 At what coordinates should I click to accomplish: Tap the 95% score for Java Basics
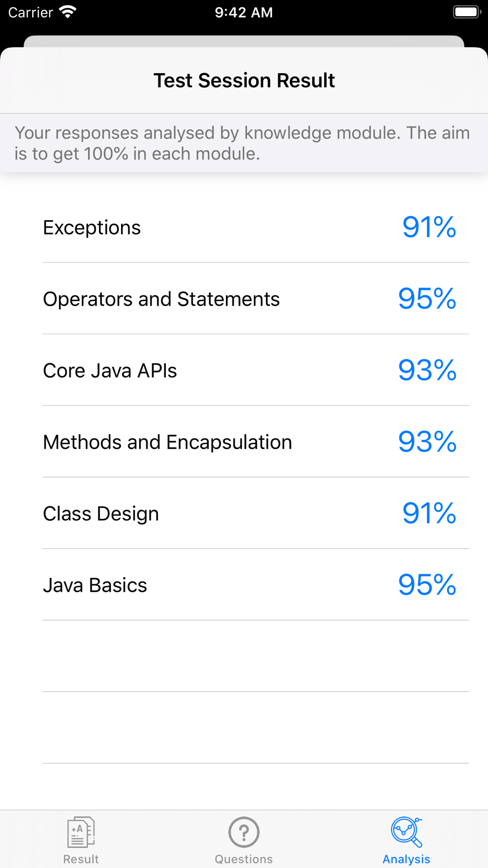click(427, 585)
